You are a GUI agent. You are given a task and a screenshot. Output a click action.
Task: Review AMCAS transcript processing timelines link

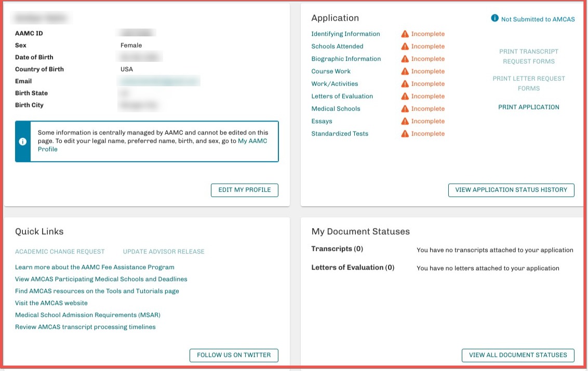(x=85, y=327)
